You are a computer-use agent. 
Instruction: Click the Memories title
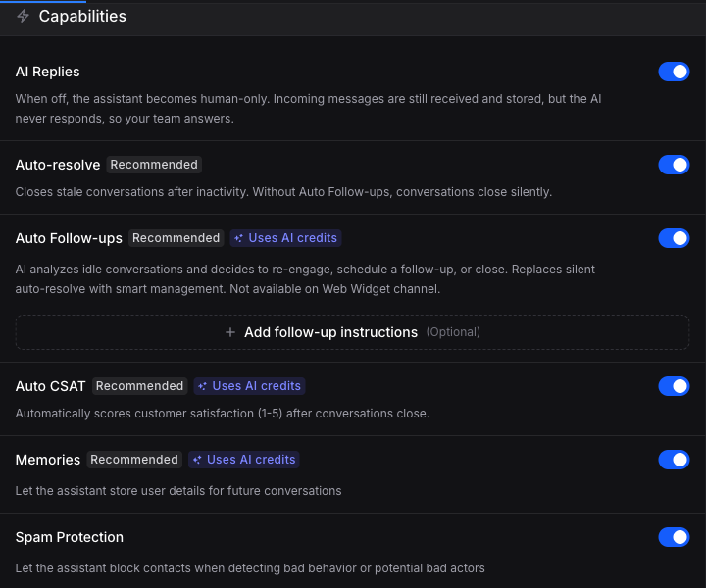coord(48,460)
